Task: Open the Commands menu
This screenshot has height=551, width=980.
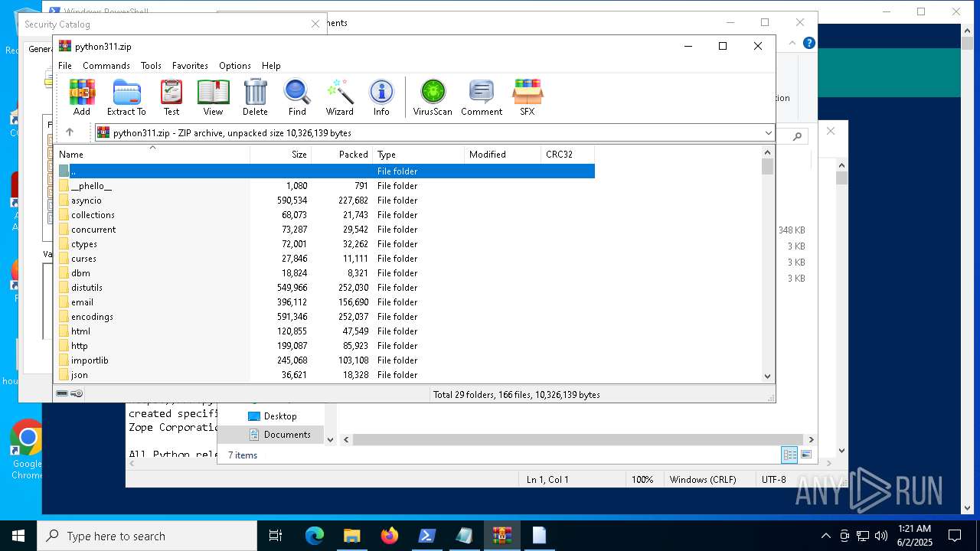Action: point(106,66)
